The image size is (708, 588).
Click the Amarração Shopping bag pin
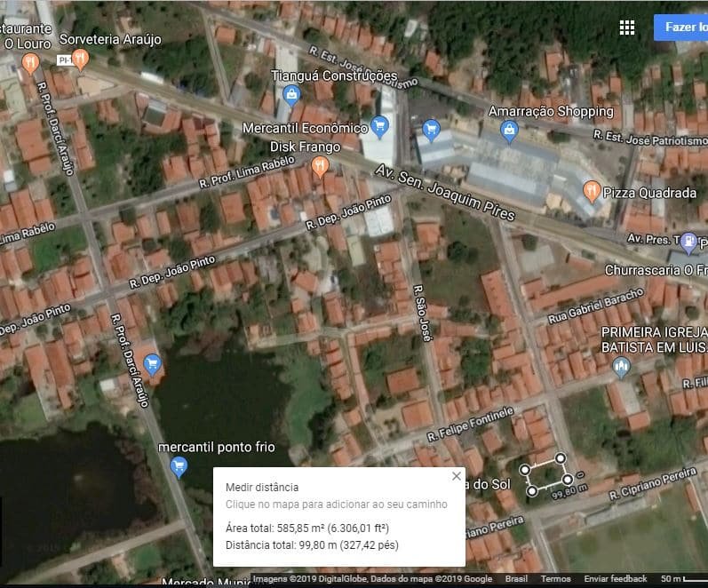coord(509,131)
